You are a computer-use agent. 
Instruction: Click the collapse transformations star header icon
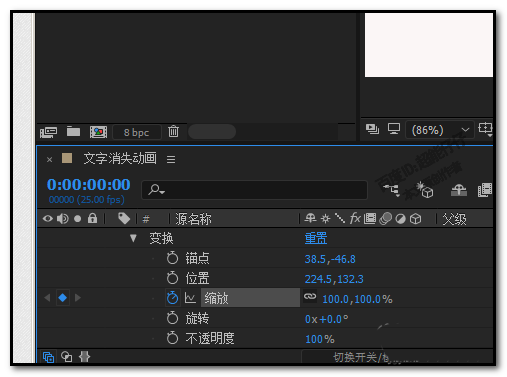[x=325, y=219]
